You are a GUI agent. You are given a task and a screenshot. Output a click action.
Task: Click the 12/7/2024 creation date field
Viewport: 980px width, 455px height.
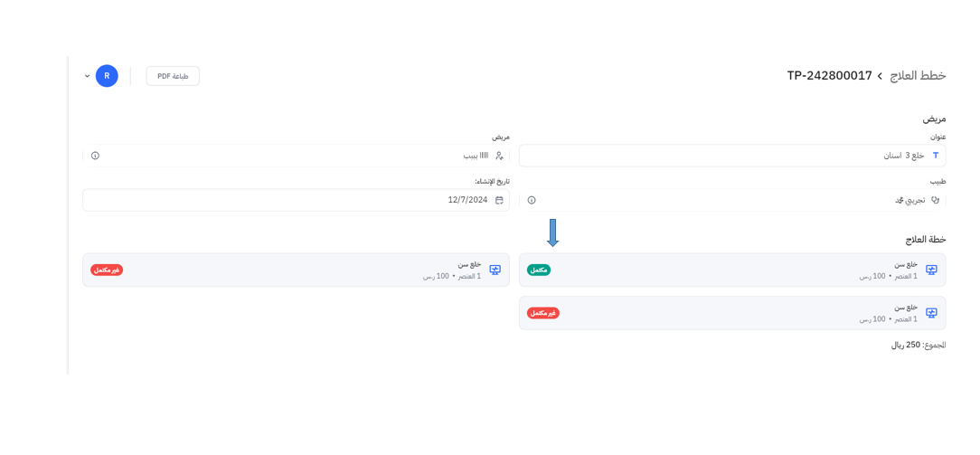coord(289,200)
